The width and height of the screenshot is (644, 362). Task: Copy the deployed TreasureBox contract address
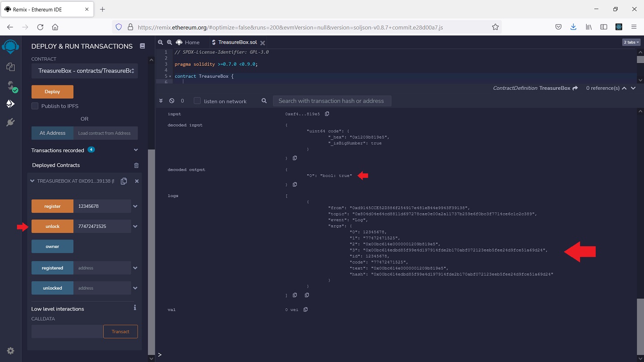pyautogui.click(x=124, y=181)
